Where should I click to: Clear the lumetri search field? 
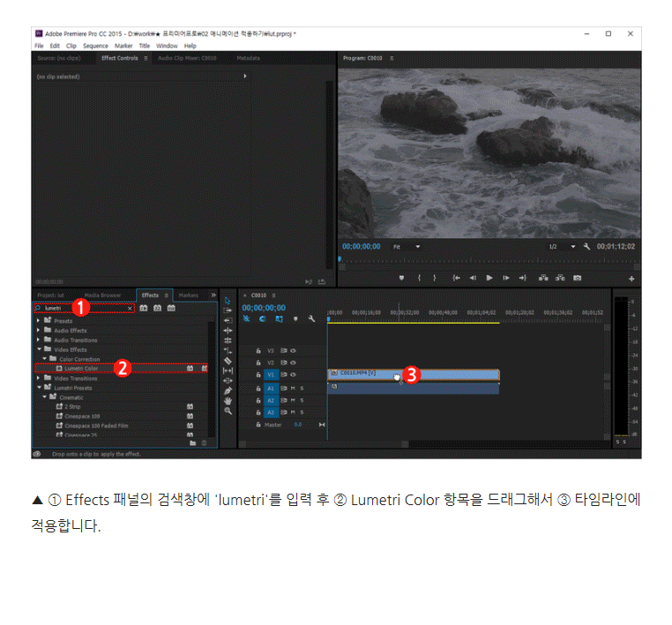click(x=130, y=309)
